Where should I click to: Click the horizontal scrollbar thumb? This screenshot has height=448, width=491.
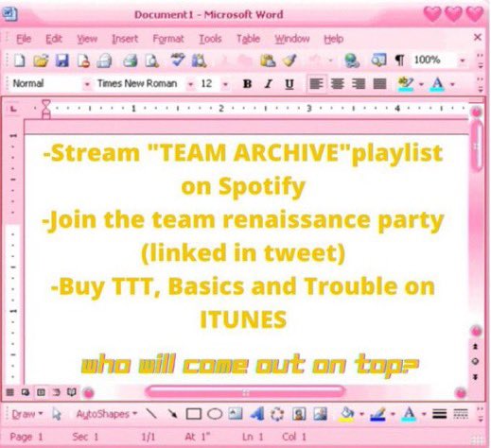pyautogui.click(x=246, y=392)
